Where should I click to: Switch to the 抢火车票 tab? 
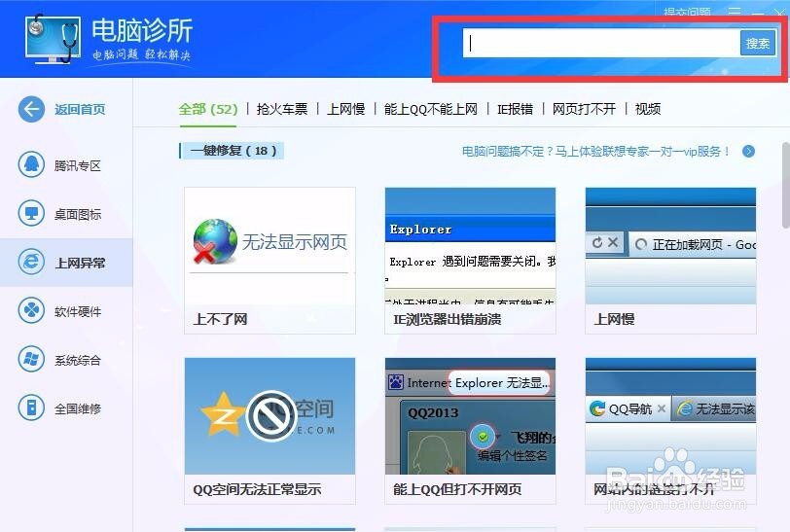point(282,109)
